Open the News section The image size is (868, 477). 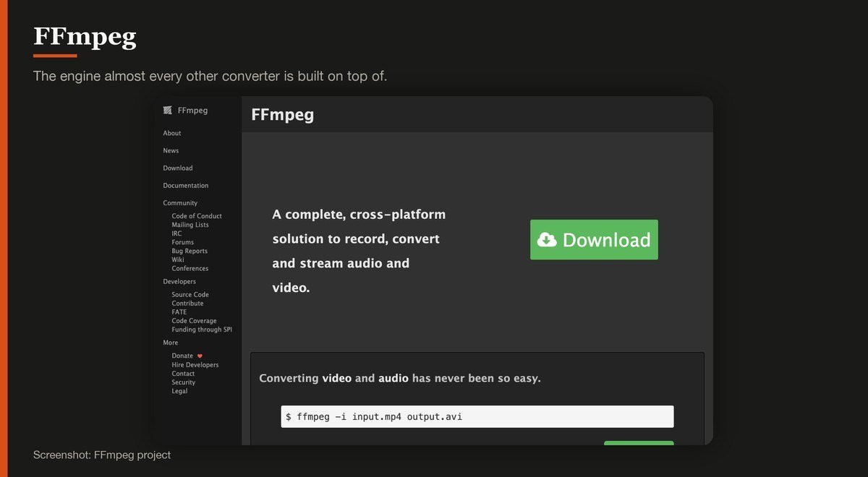point(171,150)
